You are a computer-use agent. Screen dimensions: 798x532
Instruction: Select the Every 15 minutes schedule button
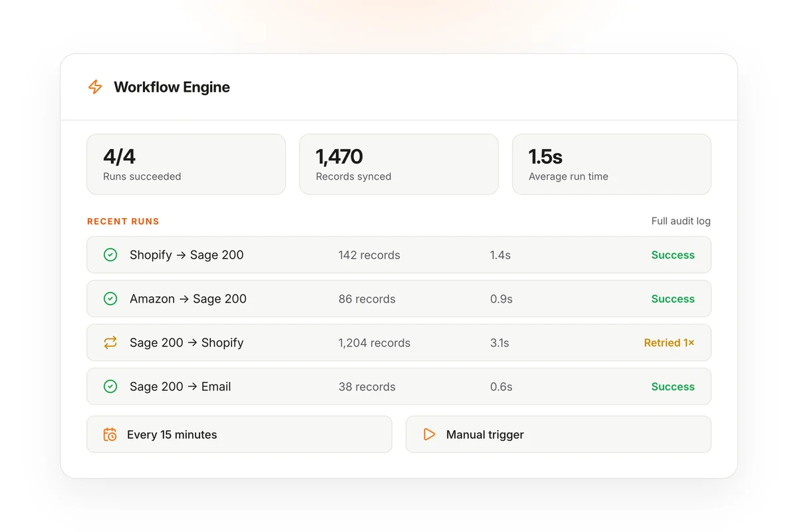[239, 434]
